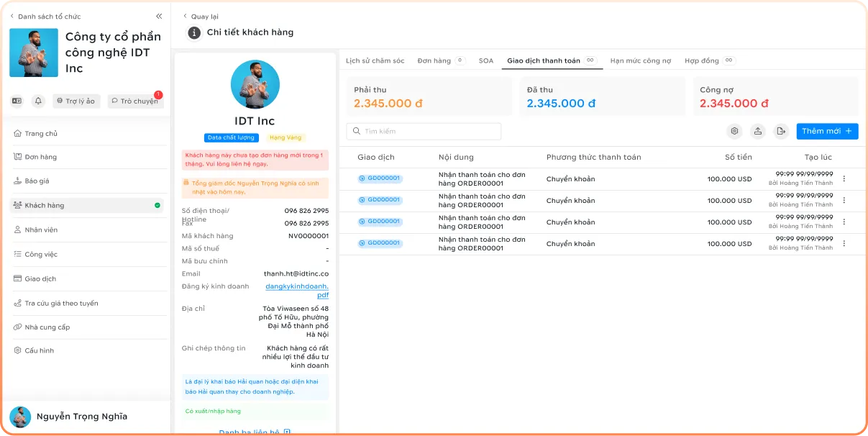
Task: Click the customer code NV0000001
Action: pyautogui.click(x=309, y=236)
